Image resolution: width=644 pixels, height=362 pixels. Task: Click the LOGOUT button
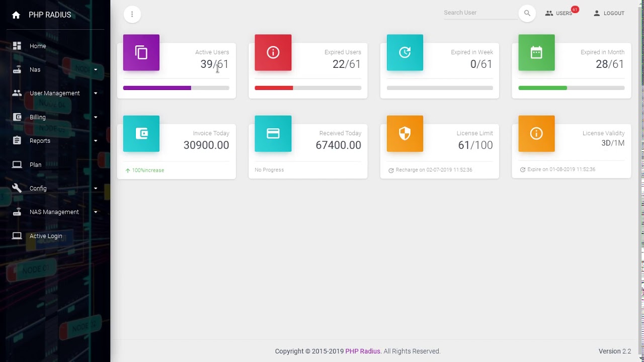[609, 14]
